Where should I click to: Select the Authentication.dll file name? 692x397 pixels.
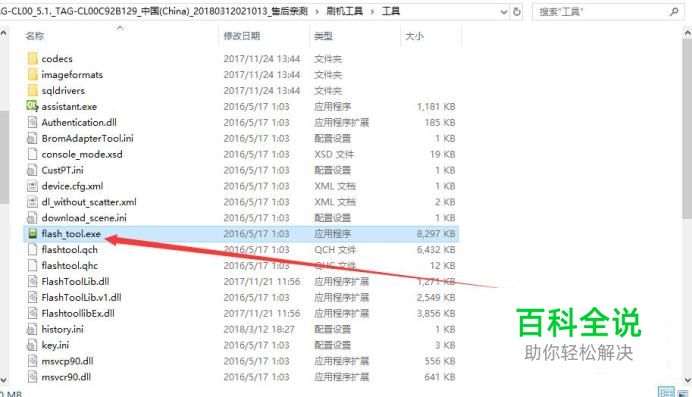79,122
